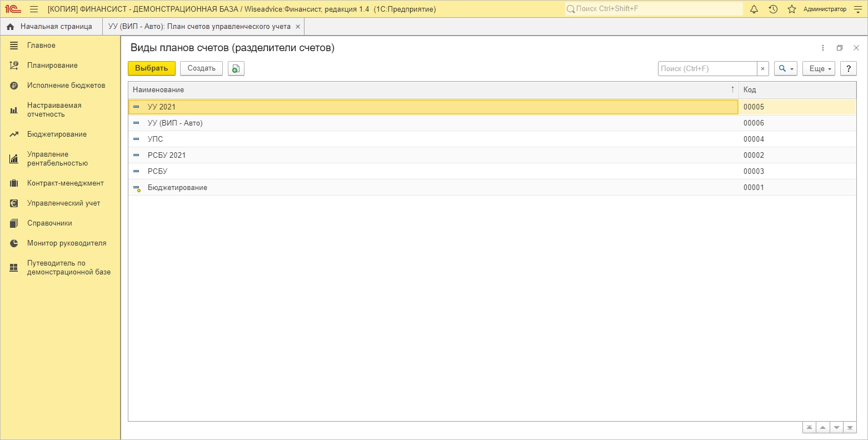Click the Управление рентабельностью icon
Viewport: 868px width, 440px height.
[14, 159]
